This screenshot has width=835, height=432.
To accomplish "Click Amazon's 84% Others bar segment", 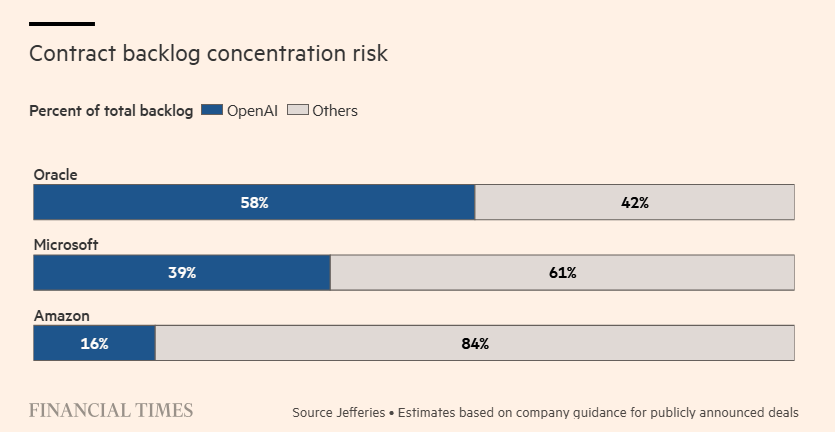I will point(475,343).
